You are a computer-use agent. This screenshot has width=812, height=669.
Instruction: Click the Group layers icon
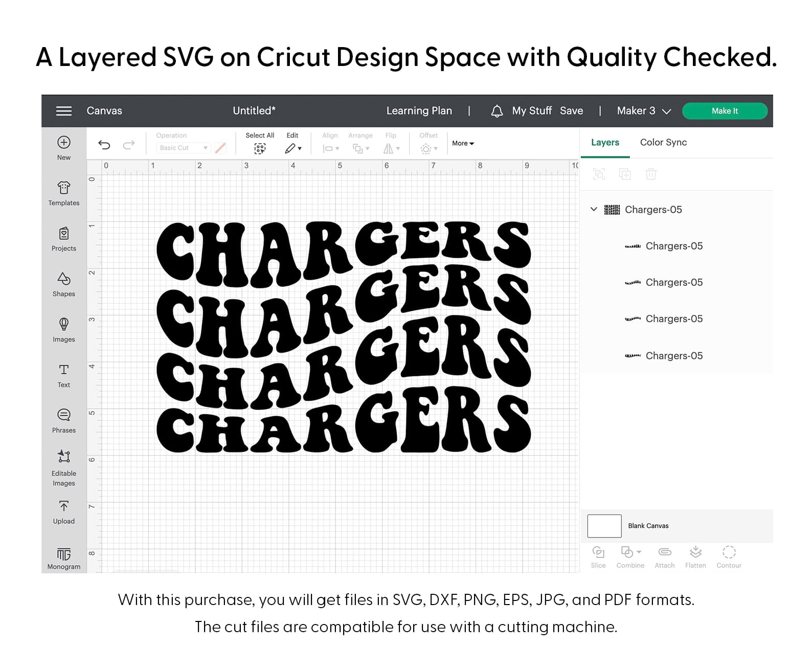[599, 174]
